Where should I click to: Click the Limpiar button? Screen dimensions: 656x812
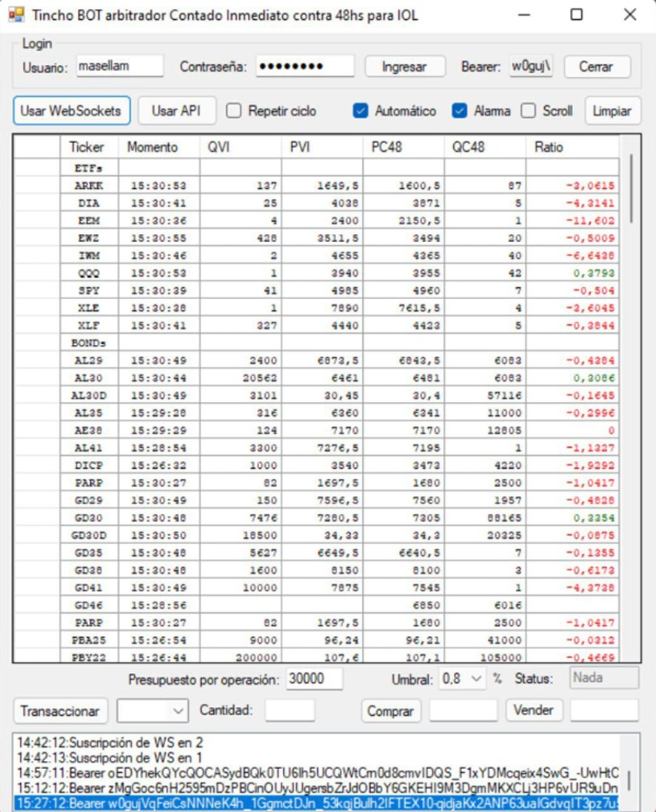(x=612, y=111)
